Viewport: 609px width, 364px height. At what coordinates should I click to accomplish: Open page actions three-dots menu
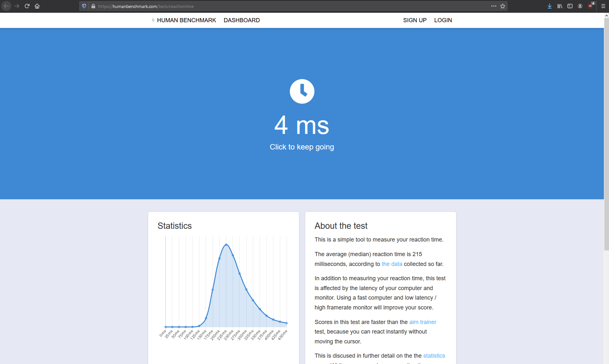tap(494, 6)
